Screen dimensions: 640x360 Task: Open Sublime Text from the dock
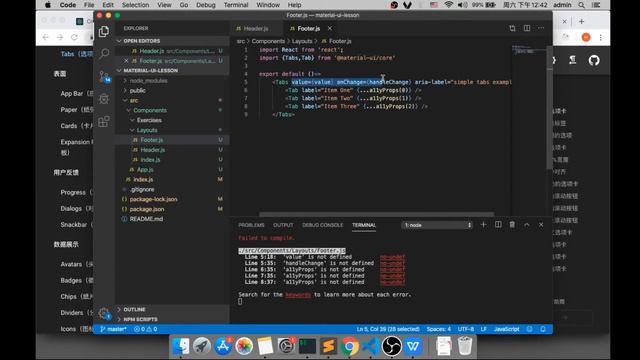click(329, 346)
